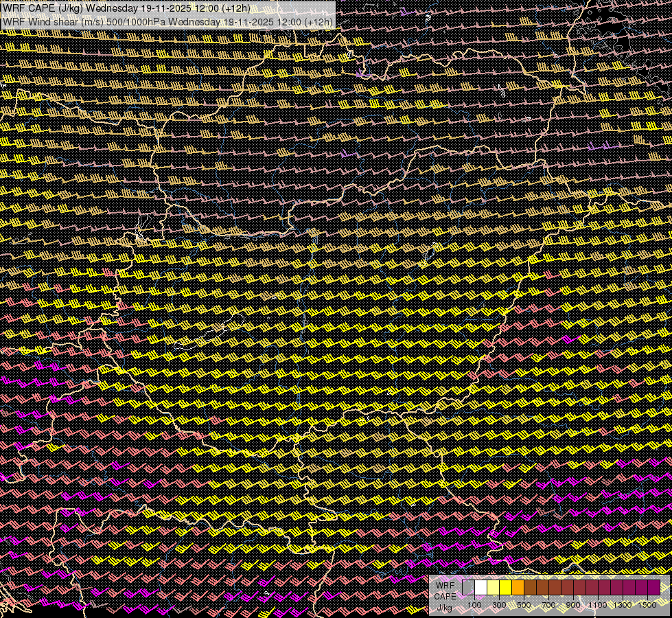Image resolution: width=672 pixels, height=618 pixels.
Task: Click the 300 value on legend scale
Action: [x=499, y=605]
